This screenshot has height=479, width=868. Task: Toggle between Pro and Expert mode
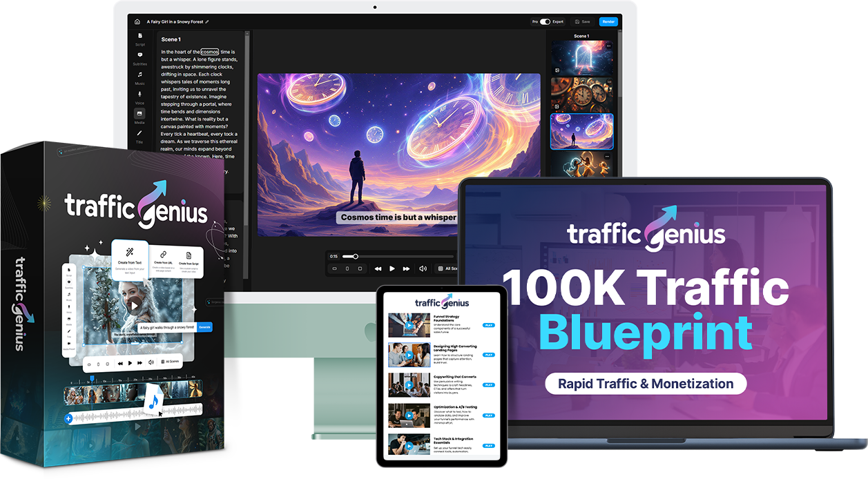[545, 21]
